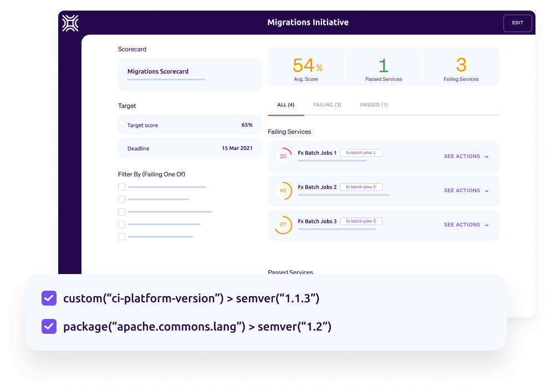Click the fx-batch-jobs-3 tag
This screenshot has width=556, height=392.
361,221
